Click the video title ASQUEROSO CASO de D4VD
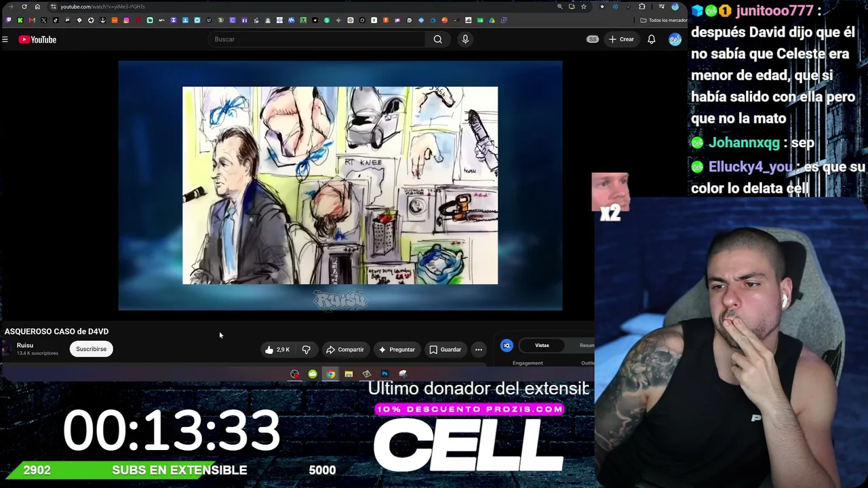Screen dimensions: 868x488 click(56, 331)
